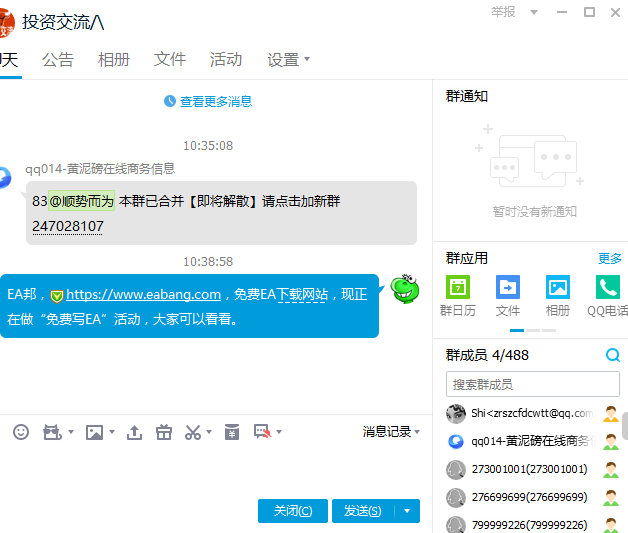Click 查看更多消息 to load history
The height and width of the screenshot is (533, 628).
pos(216,101)
